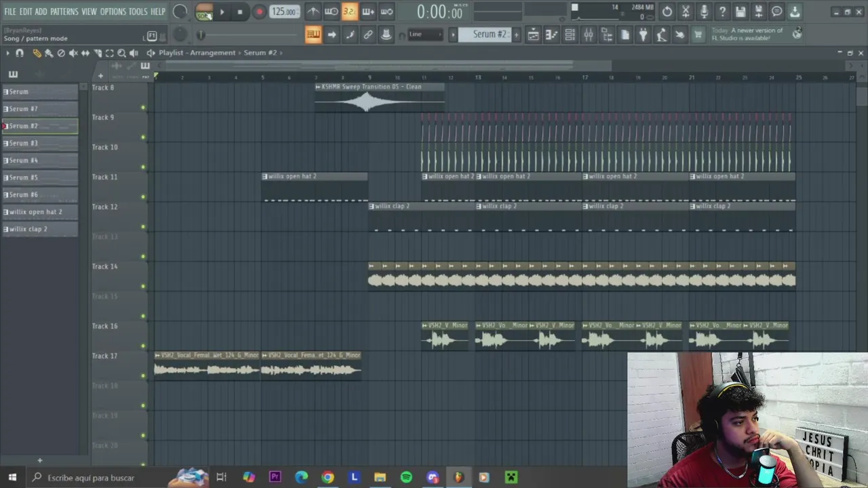Open the Mixer view button
Image resolution: width=868 pixels, height=488 pixels.
pyautogui.click(x=588, y=35)
